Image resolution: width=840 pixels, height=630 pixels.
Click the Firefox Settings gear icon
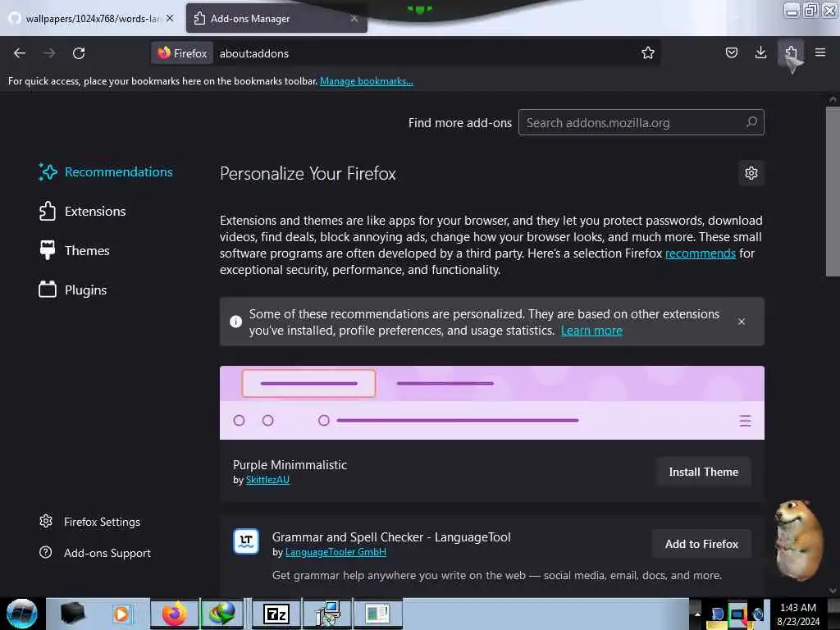(46, 521)
